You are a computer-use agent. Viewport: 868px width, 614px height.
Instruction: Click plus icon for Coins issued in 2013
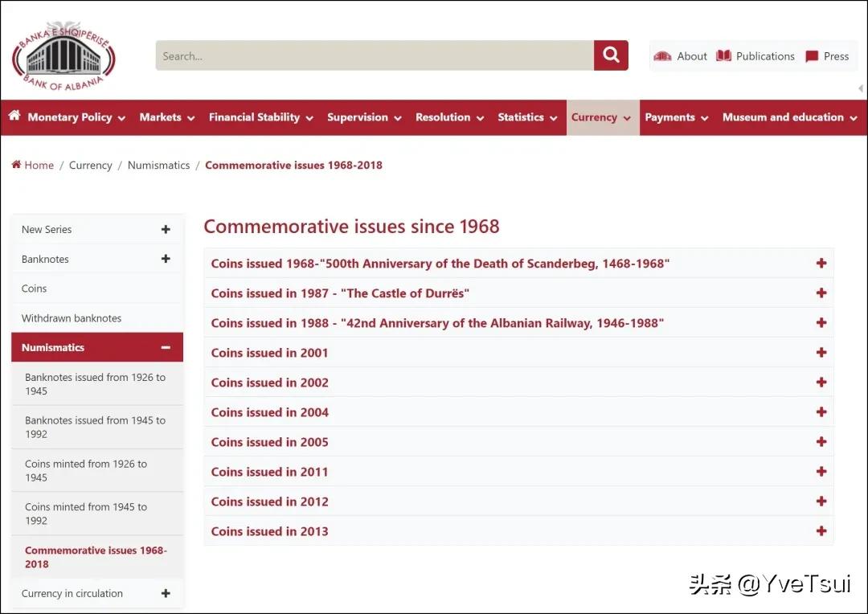pyautogui.click(x=821, y=531)
